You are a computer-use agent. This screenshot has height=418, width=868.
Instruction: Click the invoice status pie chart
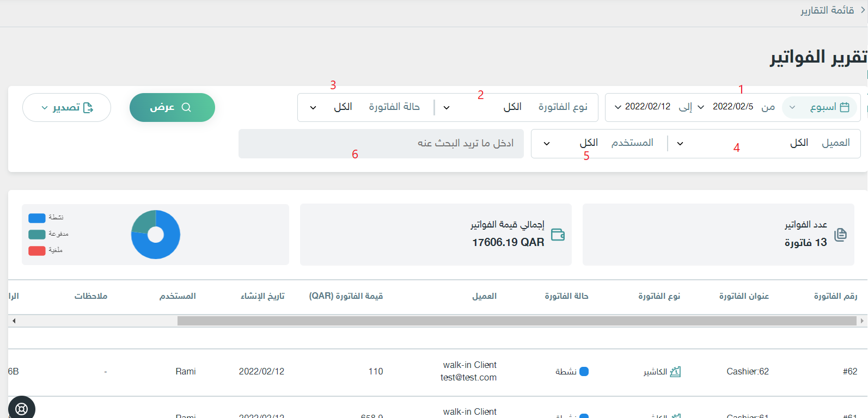(156, 235)
